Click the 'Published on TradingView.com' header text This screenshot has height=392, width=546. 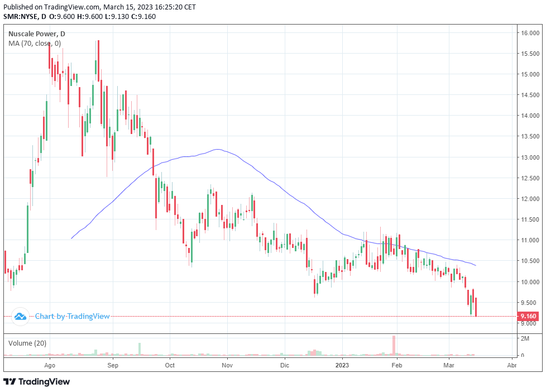coord(52,7)
